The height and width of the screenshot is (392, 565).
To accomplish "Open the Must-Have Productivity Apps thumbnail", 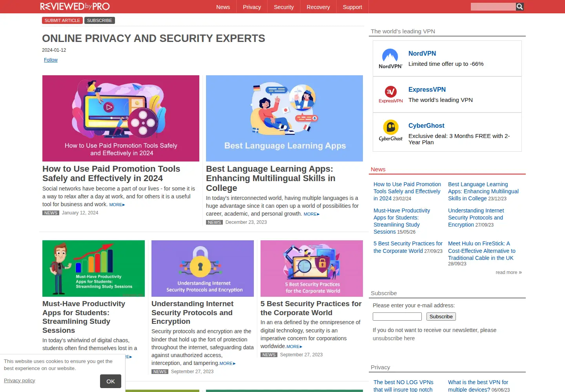I will click(93, 269).
